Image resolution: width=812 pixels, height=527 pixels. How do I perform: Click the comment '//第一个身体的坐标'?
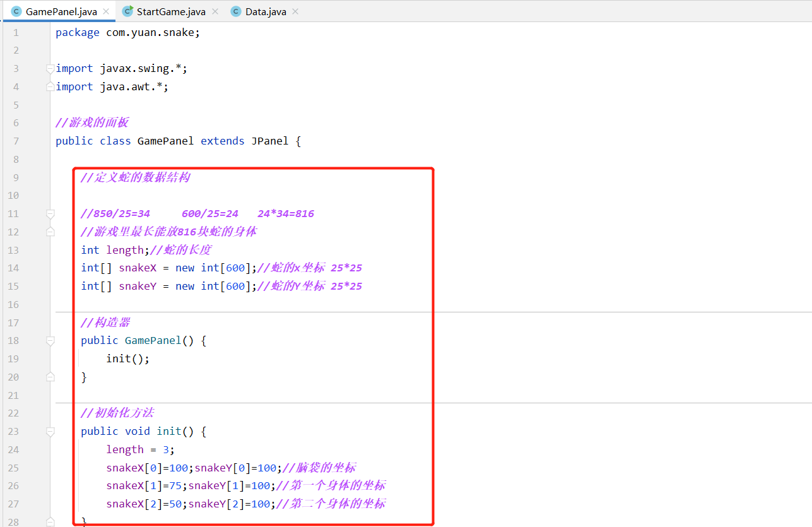click(x=331, y=485)
